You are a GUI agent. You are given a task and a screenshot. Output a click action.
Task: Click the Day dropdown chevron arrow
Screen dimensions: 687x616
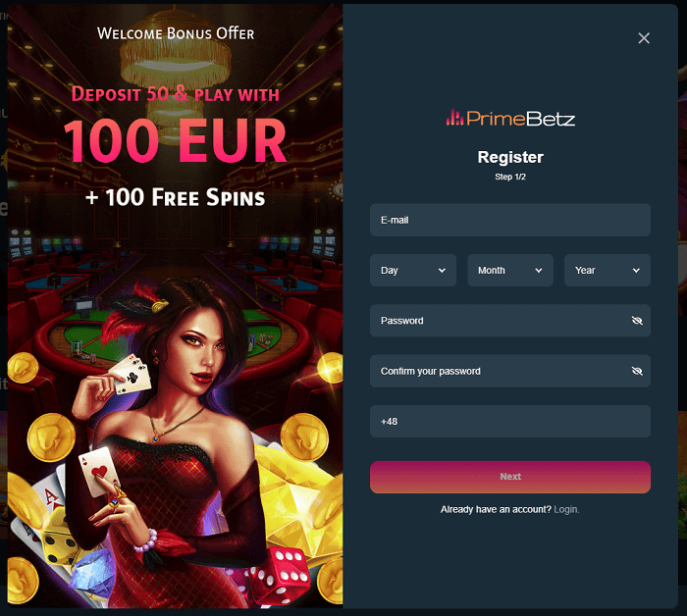tap(442, 271)
